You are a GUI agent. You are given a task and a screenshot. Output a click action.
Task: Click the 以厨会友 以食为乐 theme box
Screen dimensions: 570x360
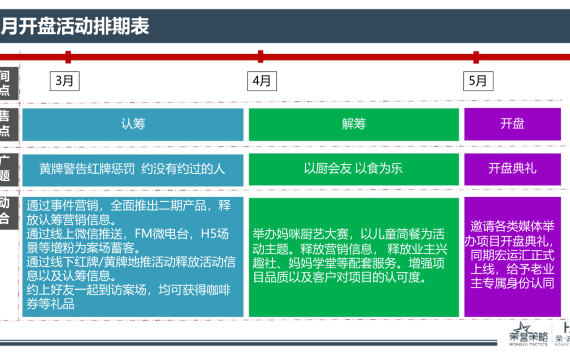pyautogui.click(x=354, y=169)
